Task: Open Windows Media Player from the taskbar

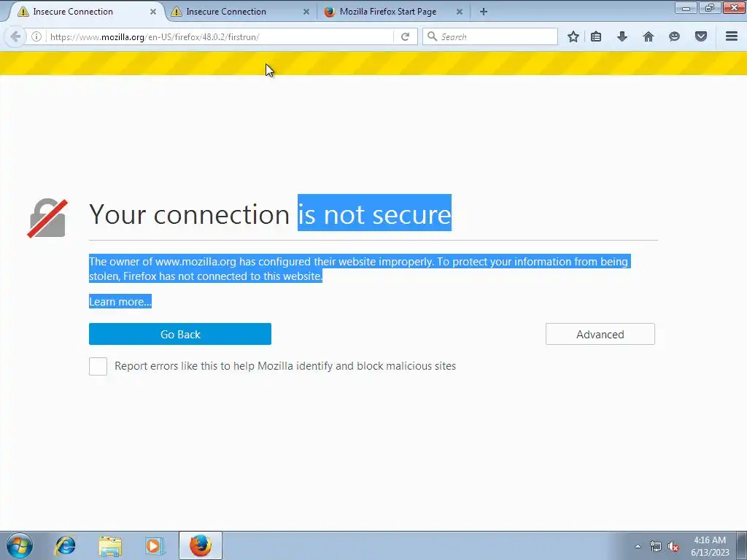Action: pos(154,545)
